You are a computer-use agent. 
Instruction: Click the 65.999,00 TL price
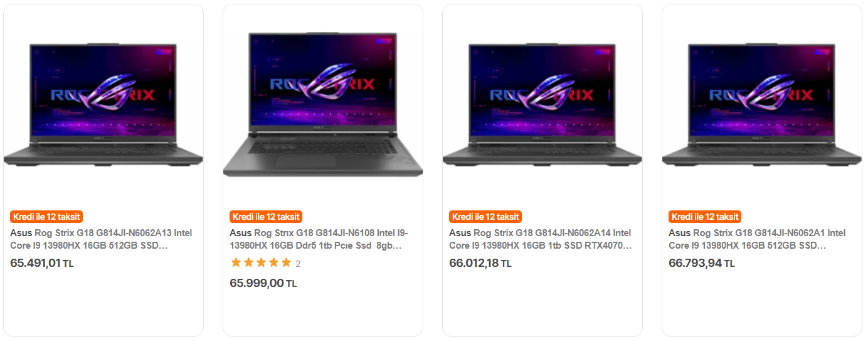click(263, 283)
